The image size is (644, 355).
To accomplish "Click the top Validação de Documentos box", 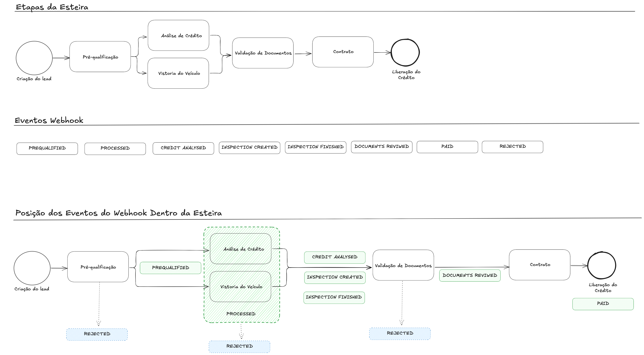I will point(263,53).
